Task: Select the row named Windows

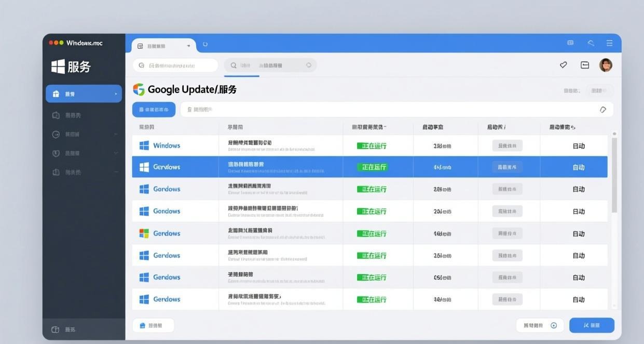Action: (x=369, y=145)
